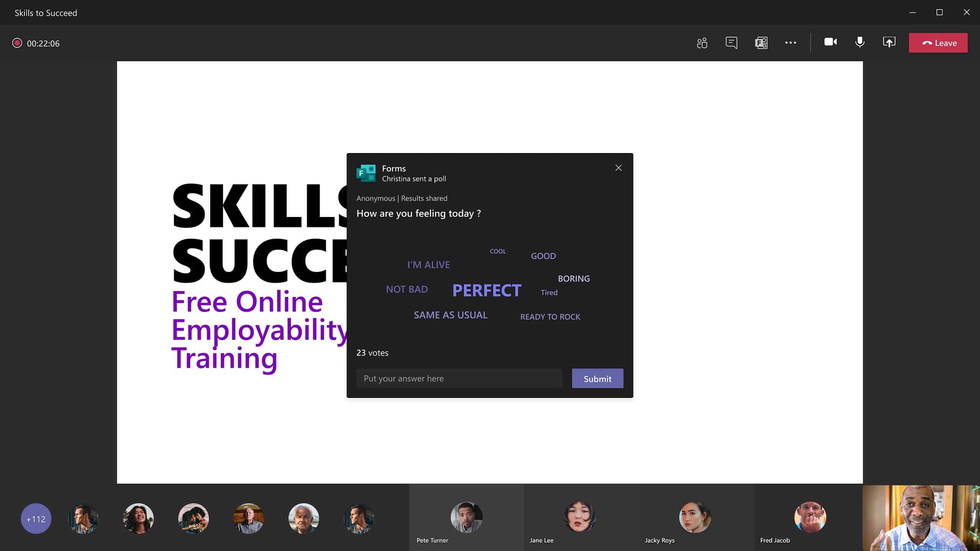
Task: Click the video camera toggle icon
Action: pos(830,42)
